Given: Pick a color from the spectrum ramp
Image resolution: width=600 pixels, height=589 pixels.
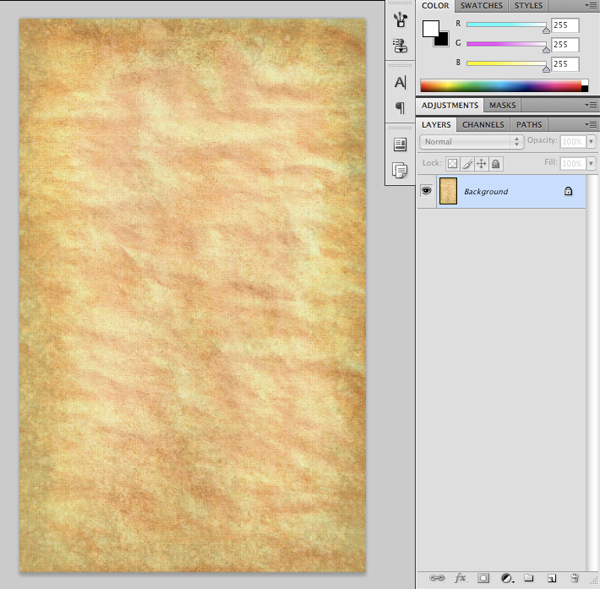Looking at the screenshot, I should coord(501,86).
